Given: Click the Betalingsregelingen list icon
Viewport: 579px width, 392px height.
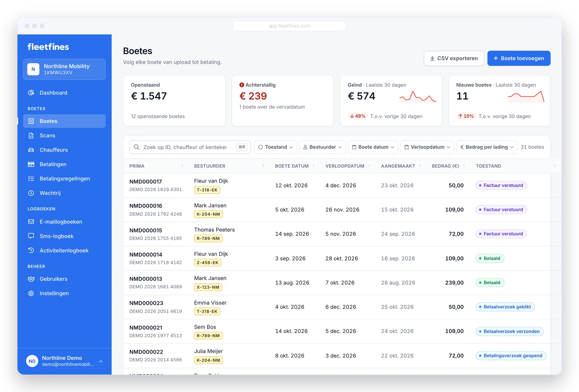Looking at the screenshot, I should tap(31, 179).
